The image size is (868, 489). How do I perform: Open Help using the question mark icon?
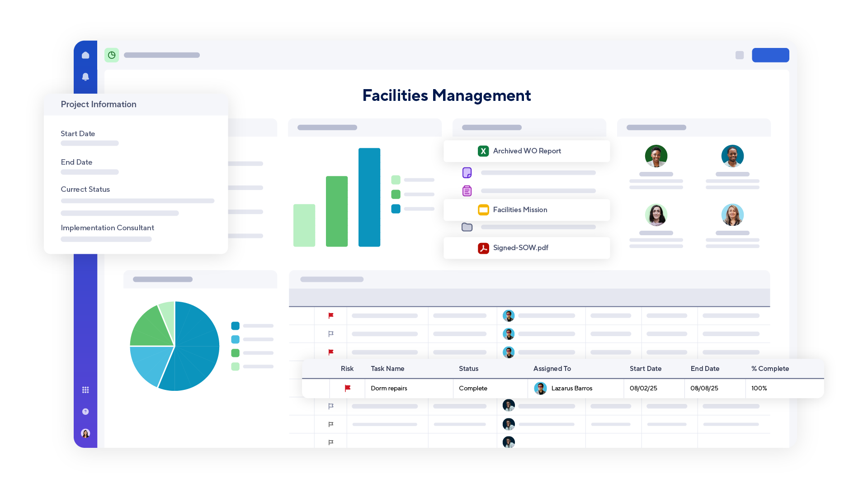(x=85, y=411)
